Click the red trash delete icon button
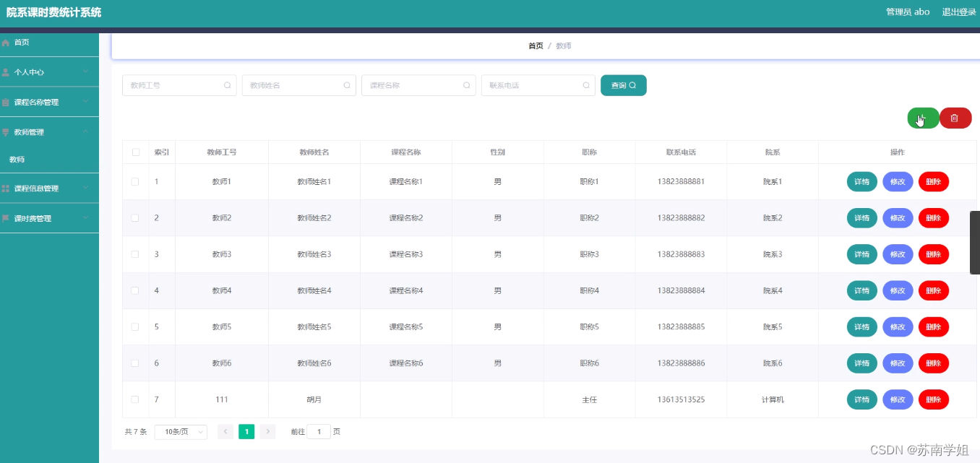Image resolution: width=980 pixels, height=463 pixels. coord(955,117)
